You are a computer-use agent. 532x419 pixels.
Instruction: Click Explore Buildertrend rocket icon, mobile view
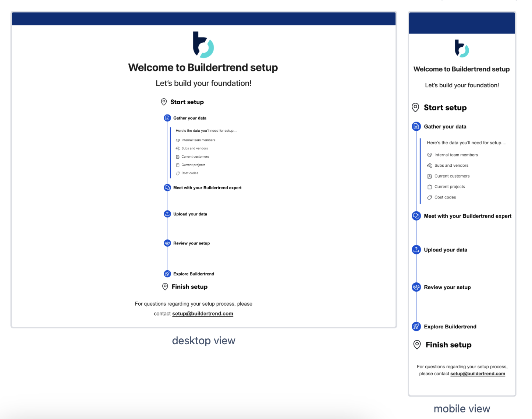tap(416, 327)
